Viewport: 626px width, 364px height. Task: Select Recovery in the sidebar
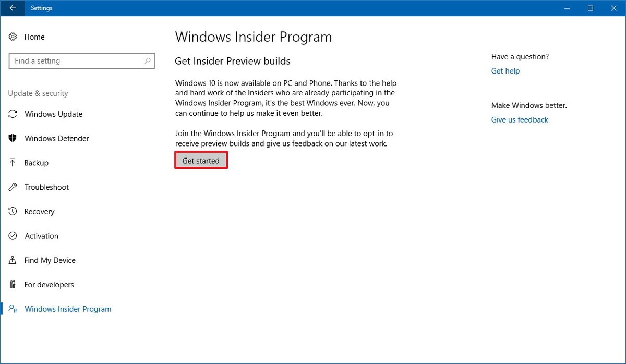tap(39, 212)
